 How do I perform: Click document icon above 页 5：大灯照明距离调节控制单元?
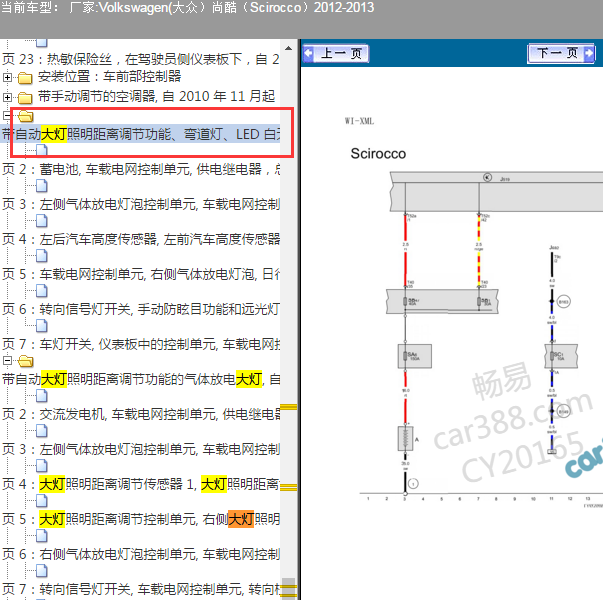pos(42,501)
